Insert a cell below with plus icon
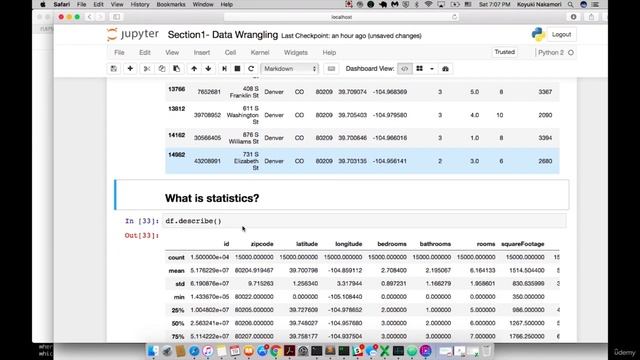 click(x=130, y=69)
